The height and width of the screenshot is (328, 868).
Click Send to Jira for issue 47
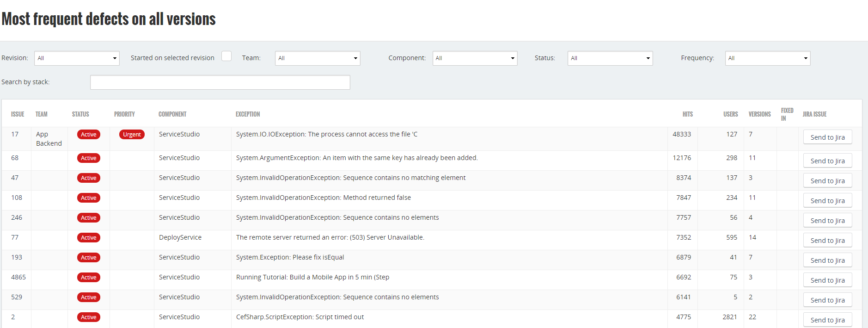coord(827,181)
